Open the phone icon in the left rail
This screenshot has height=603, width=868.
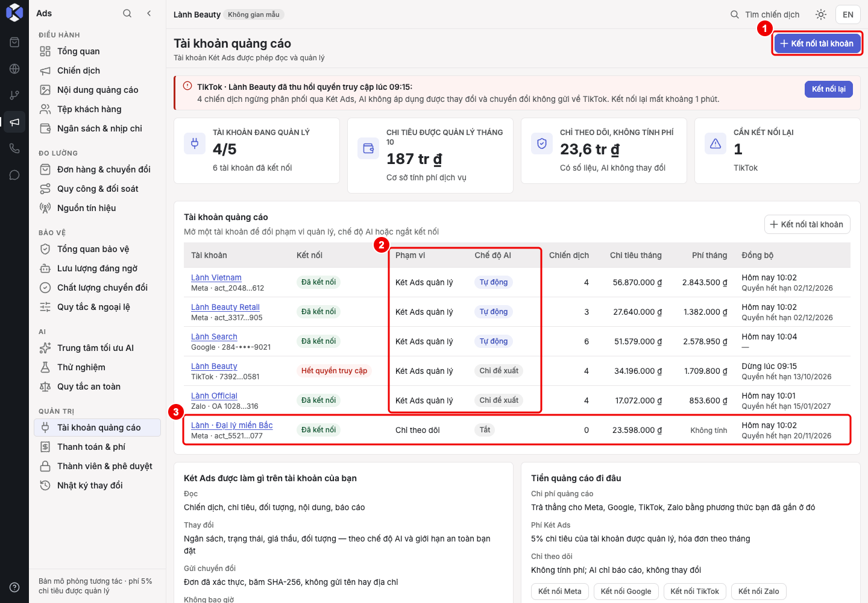click(14, 148)
